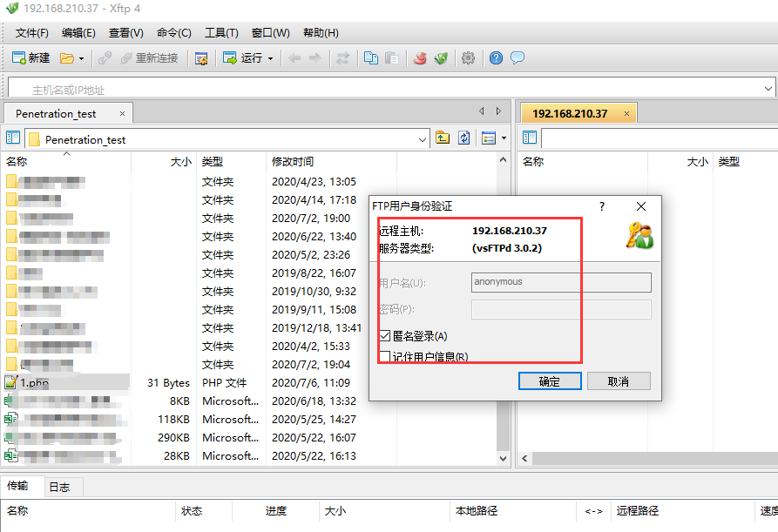778x532 pixels.
Task: Open the host address bar dropdown
Action: (x=768, y=88)
